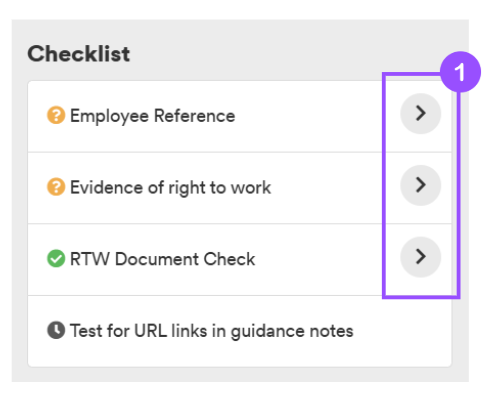488x395 pixels.
Task: Click the purple number 1 badge
Action: [460, 72]
